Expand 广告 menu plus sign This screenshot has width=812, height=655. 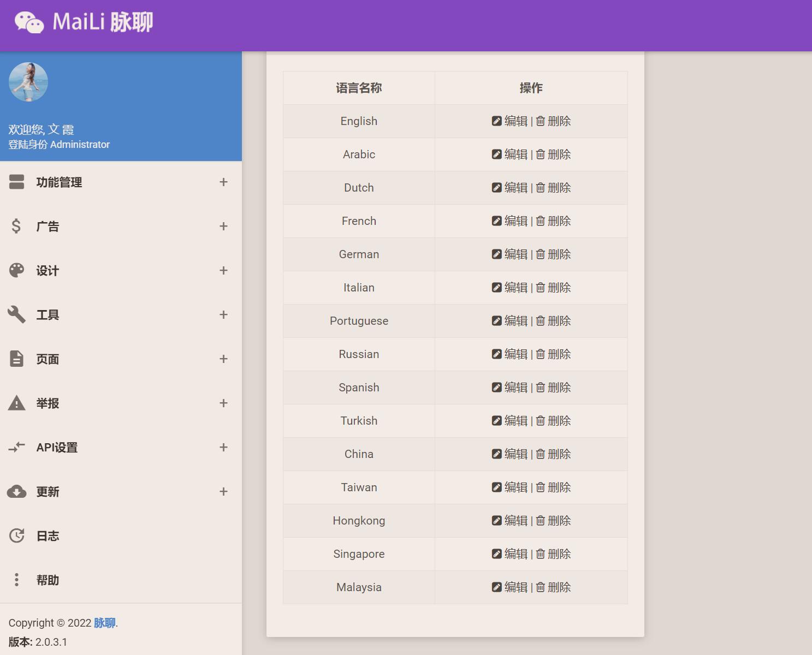click(223, 227)
